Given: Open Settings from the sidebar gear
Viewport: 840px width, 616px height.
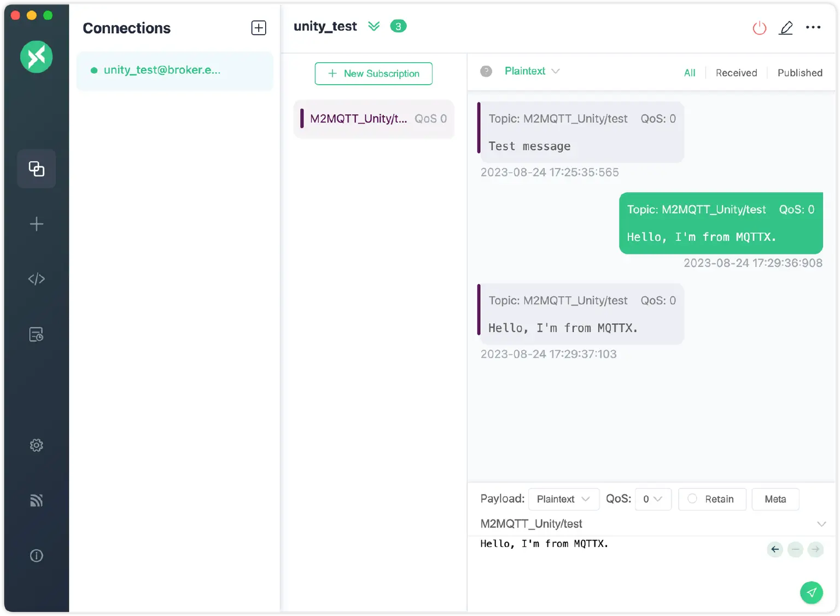Looking at the screenshot, I should (x=36, y=445).
